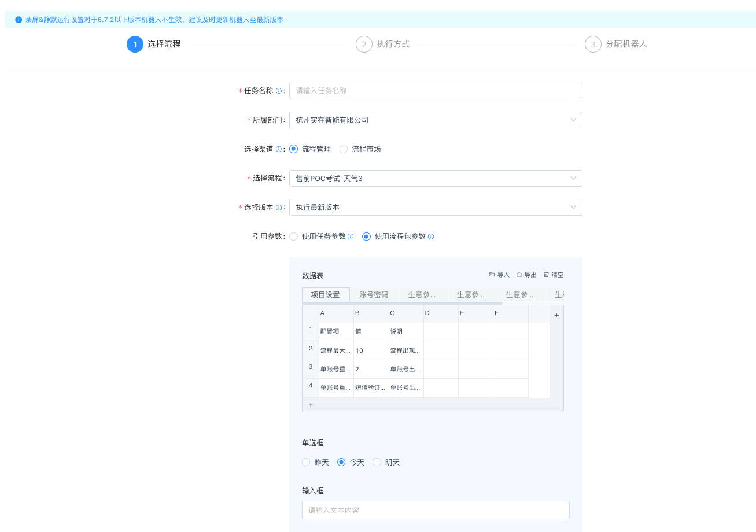
Task: Click info icon after 使用流程包参数
Action: tap(431, 237)
